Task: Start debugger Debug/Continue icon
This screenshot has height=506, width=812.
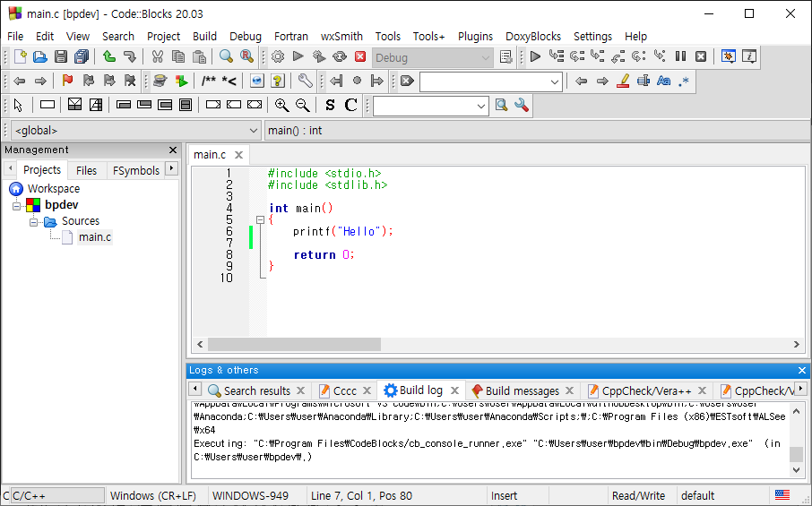Action: tap(535, 56)
